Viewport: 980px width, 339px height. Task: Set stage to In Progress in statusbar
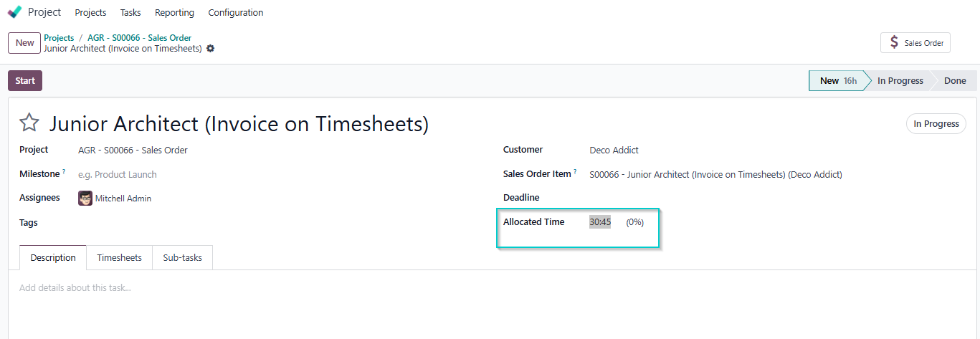click(900, 81)
